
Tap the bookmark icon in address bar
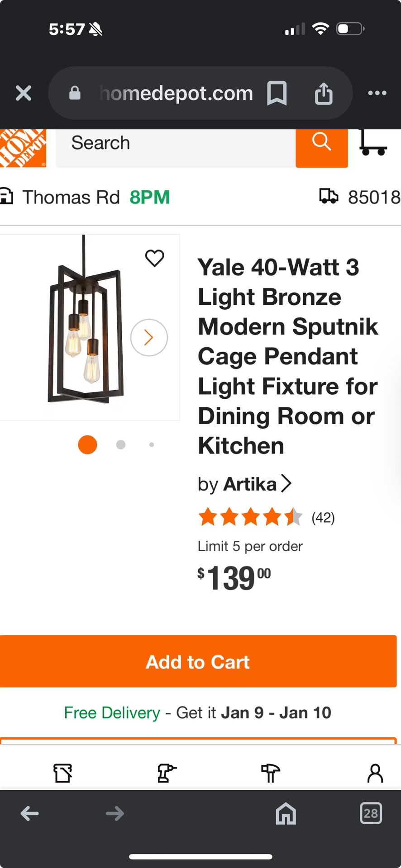[x=277, y=93]
